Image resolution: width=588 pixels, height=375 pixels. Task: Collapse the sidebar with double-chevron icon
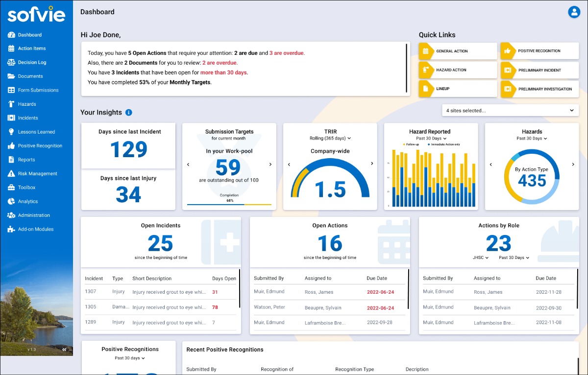[64, 350]
